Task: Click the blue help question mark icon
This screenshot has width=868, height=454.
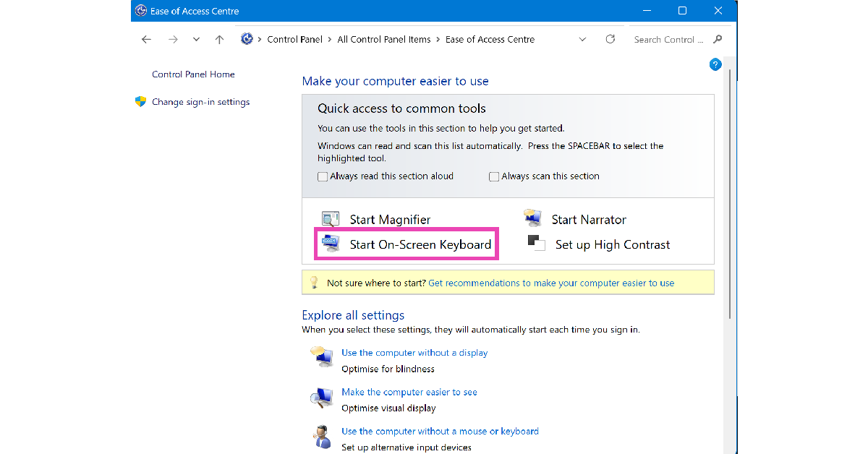Action: click(x=715, y=64)
